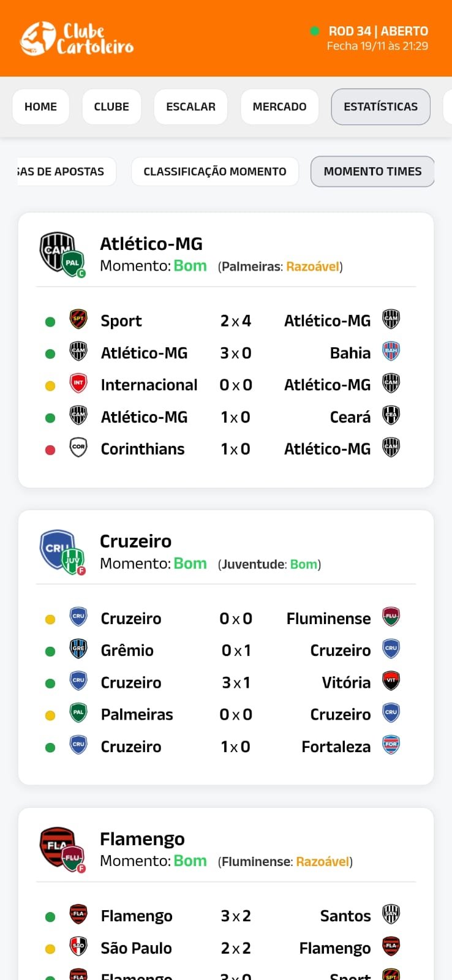Click the Palmeiras: Razoável opponent link
This screenshot has width=452, height=980.
coord(281,266)
